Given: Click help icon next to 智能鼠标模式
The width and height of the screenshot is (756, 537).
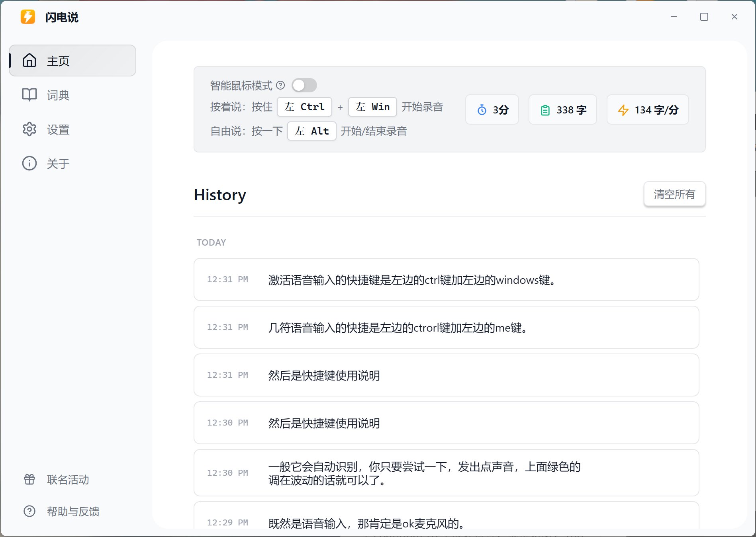Looking at the screenshot, I should (x=280, y=85).
